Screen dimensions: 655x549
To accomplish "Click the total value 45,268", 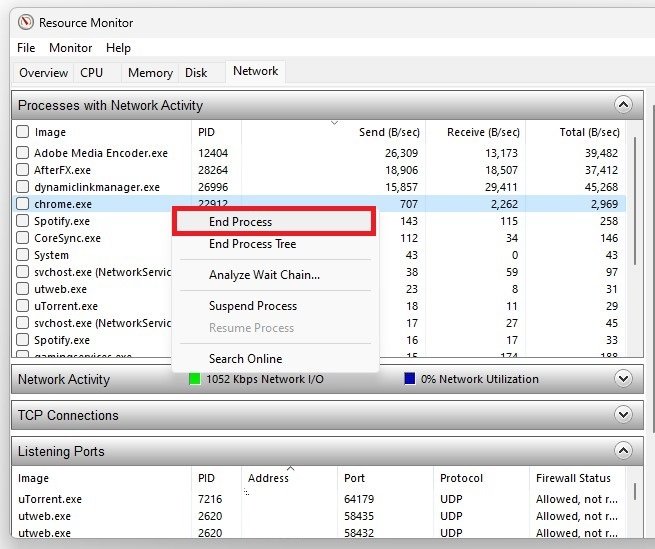I will 601,187.
